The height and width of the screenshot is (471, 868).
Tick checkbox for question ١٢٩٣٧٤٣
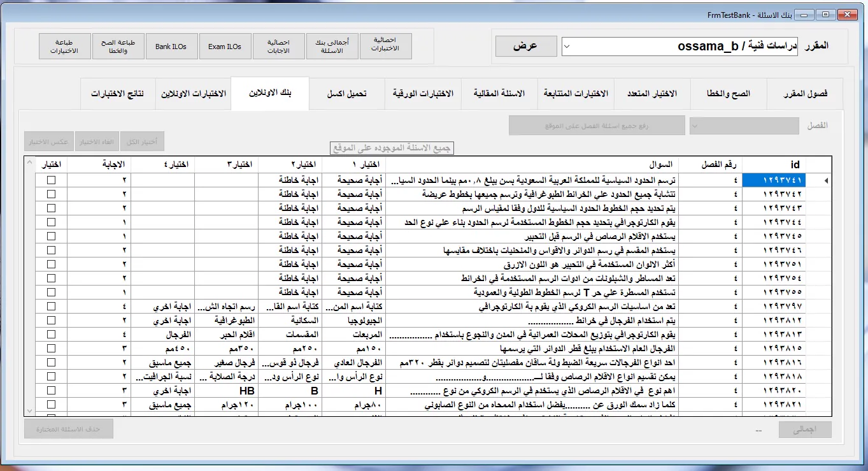(x=52, y=208)
